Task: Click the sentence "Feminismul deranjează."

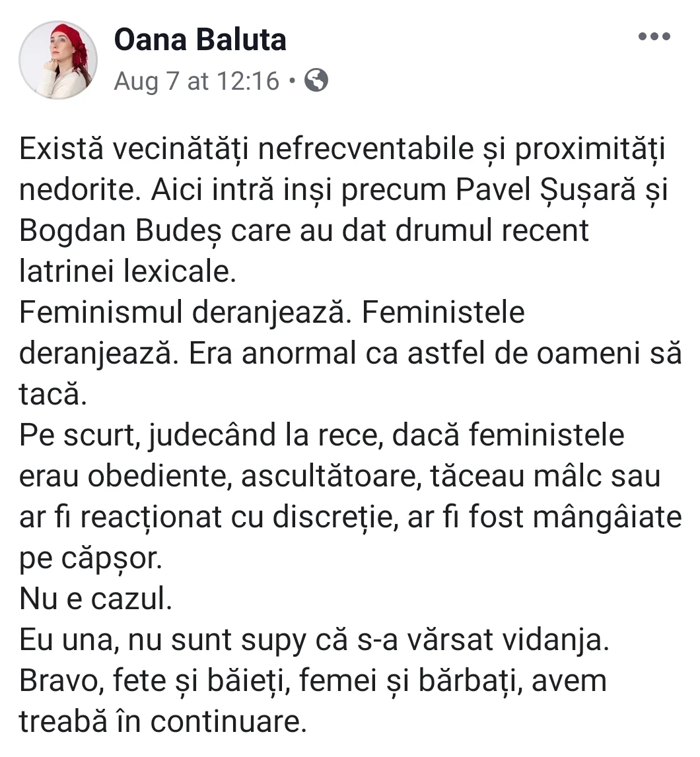Action: coord(186,312)
